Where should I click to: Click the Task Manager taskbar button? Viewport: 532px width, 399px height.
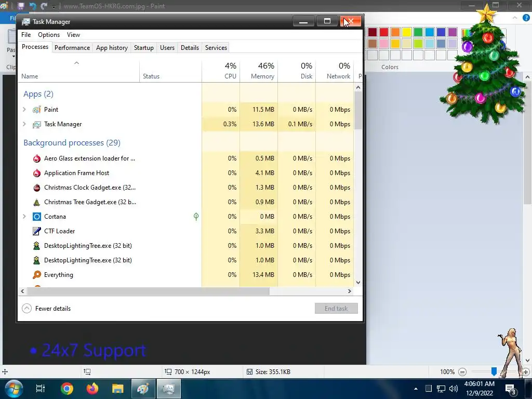point(169,389)
